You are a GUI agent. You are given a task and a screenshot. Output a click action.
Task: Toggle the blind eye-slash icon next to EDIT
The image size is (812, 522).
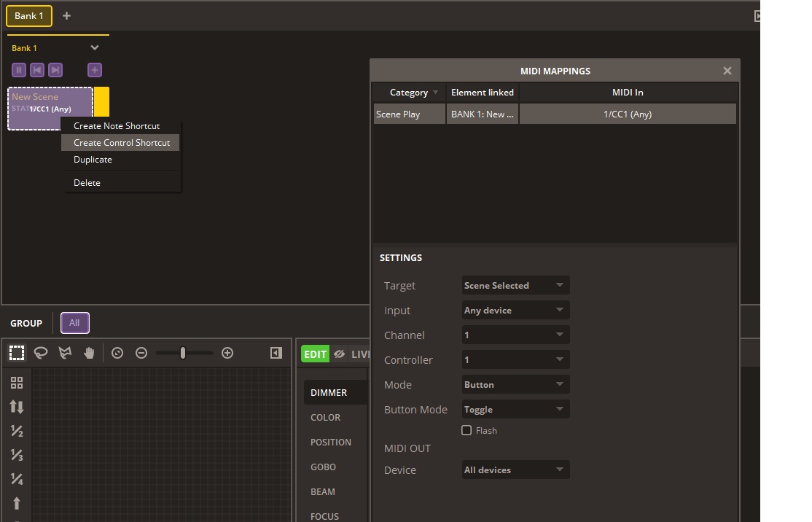tap(339, 354)
